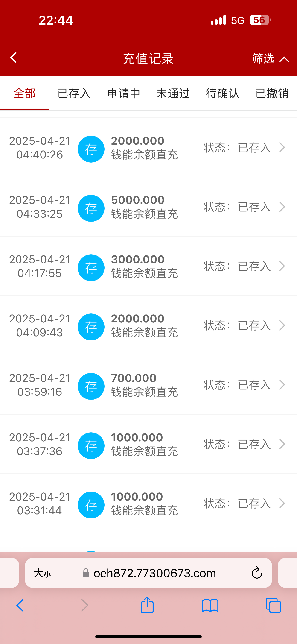Show the 待确认 records tab
The height and width of the screenshot is (644, 297).
(x=222, y=94)
